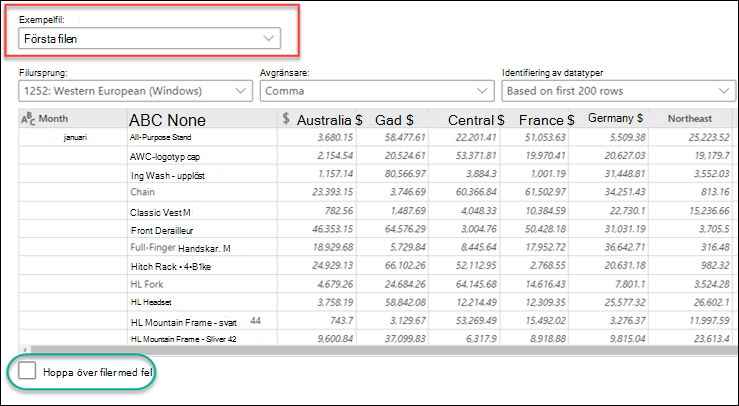This screenshot has height=406, width=739.
Task: Click the Germany value 9,815.04
Action: click(x=627, y=339)
